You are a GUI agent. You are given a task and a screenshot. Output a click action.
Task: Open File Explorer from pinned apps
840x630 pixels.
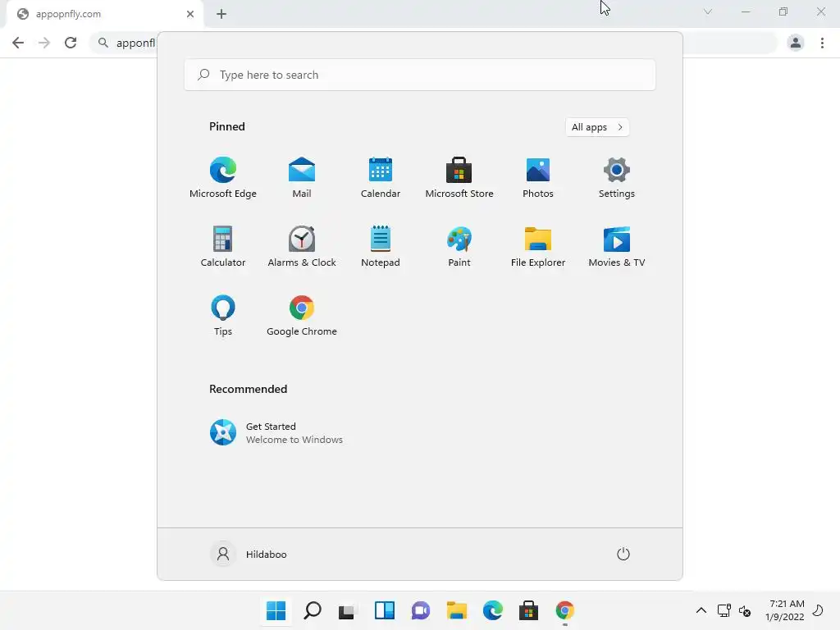538,246
